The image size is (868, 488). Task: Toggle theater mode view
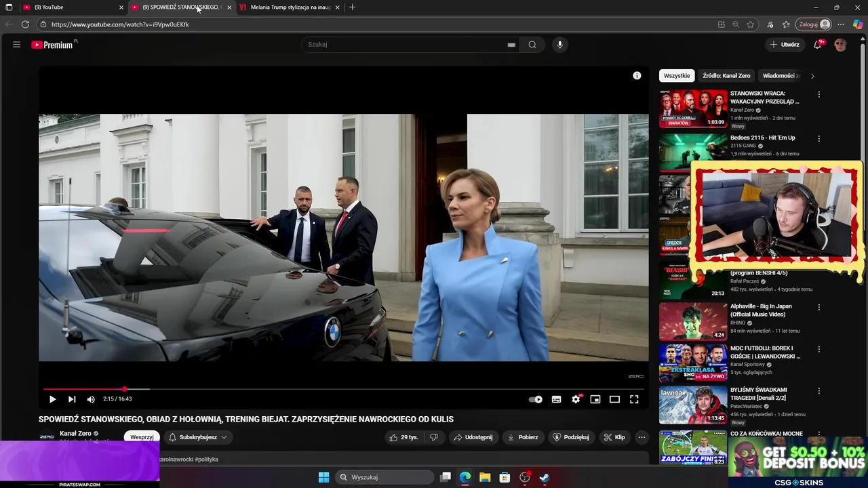tap(614, 399)
